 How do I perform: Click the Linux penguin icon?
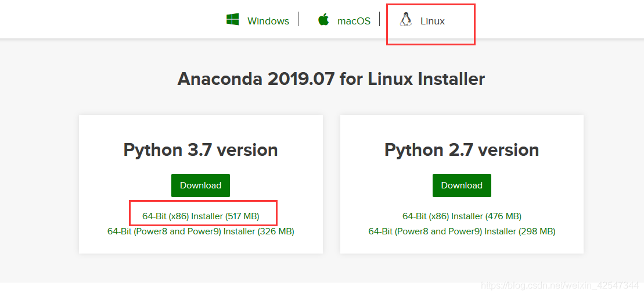click(x=406, y=19)
